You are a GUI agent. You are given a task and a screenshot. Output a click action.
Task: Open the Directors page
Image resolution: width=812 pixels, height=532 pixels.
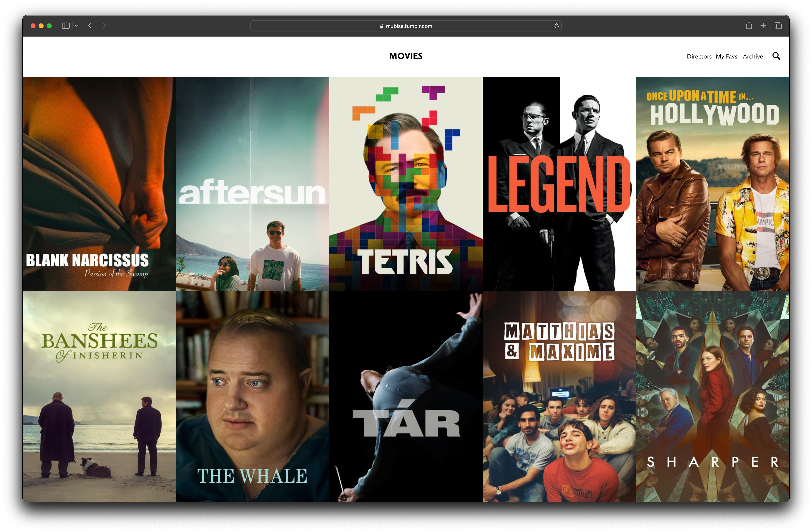pyautogui.click(x=699, y=57)
